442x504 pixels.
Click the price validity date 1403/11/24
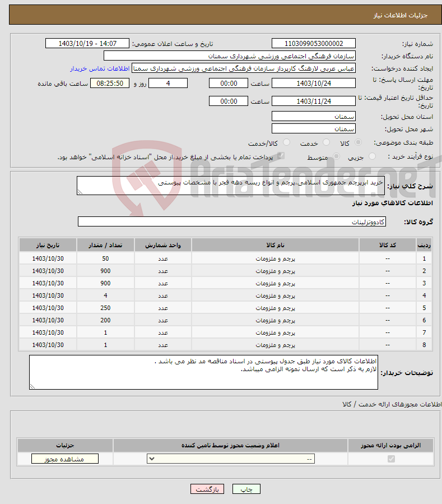coord(314,101)
